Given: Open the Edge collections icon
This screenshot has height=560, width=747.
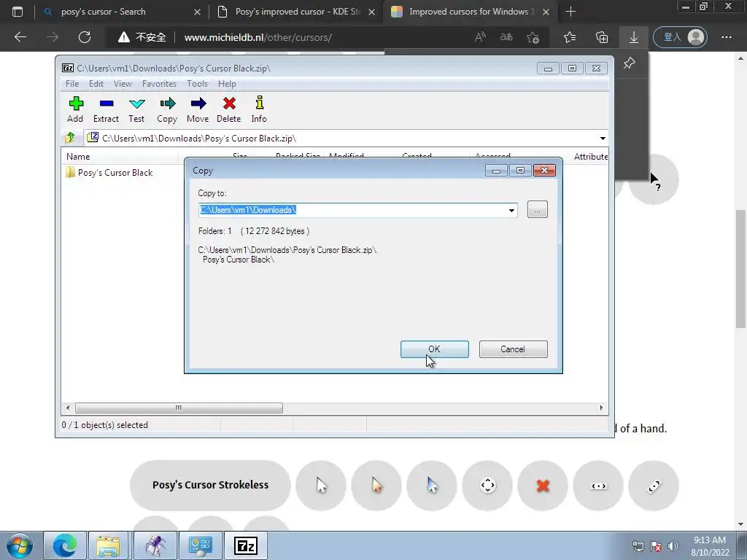Looking at the screenshot, I should (x=602, y=37).
